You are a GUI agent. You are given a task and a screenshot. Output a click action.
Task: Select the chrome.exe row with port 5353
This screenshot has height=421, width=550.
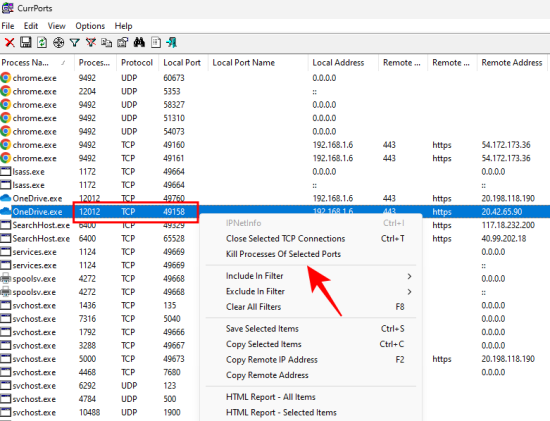tap(275, 91)
